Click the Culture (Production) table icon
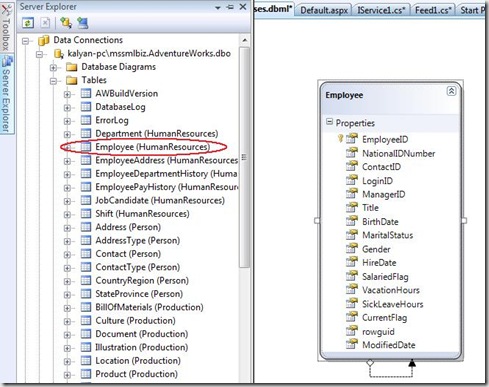This screenshot has height=387, width=489. pos(86,320)
